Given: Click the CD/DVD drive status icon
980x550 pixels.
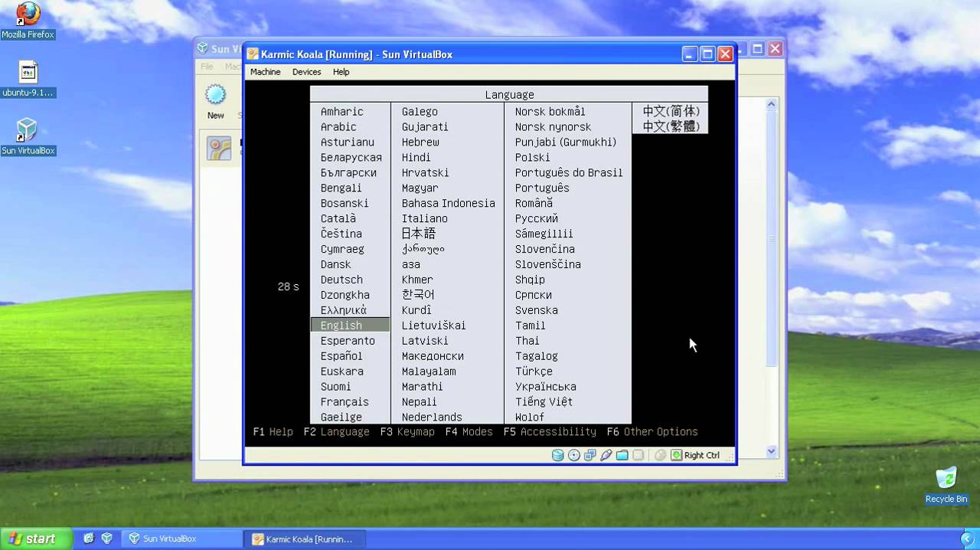Looking at the screenshot, I should (x=573, y=455).
